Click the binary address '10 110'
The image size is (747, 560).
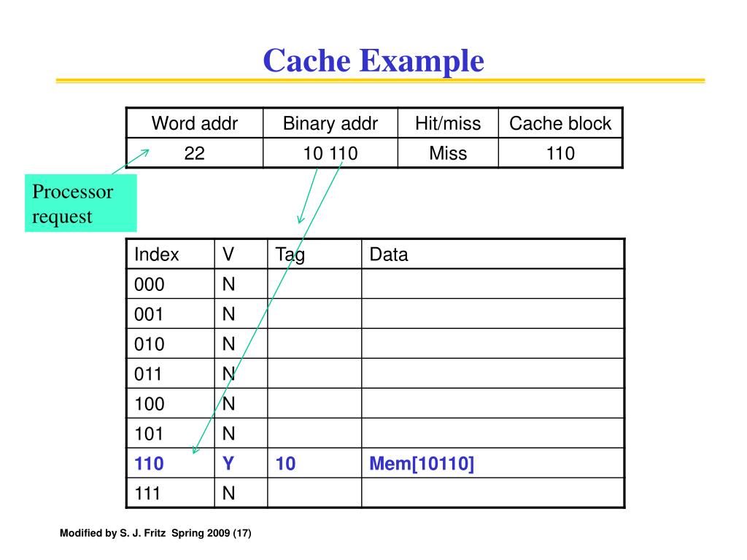(330, 153)
